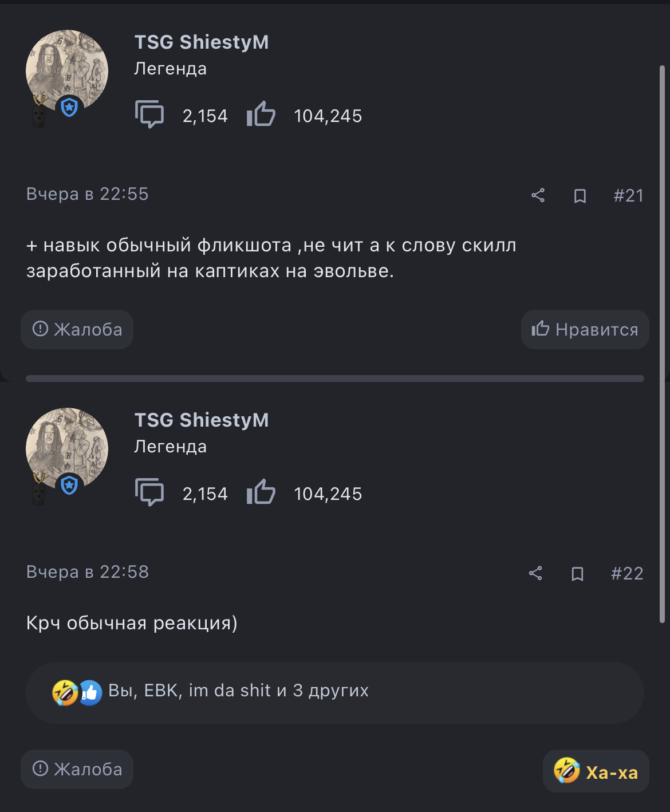Share post #22 via share icon

pos(535,573)
